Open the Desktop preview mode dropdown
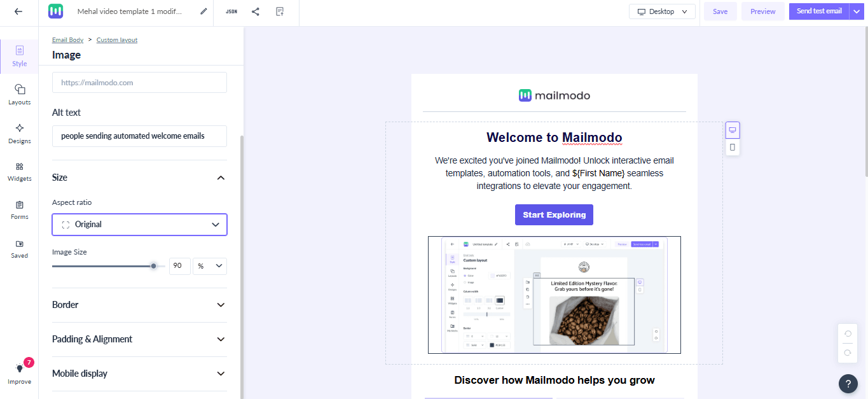Viewport: 868px width, 399px height. (x=662, y=11)
